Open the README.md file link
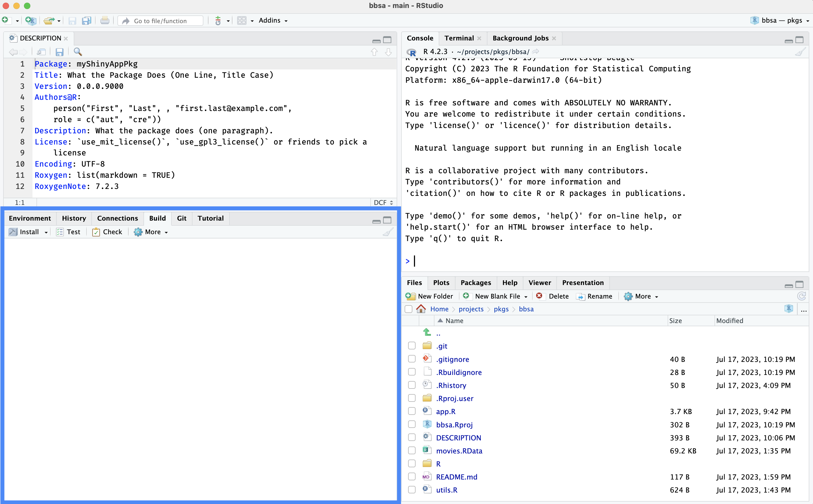 click(457, 477)
